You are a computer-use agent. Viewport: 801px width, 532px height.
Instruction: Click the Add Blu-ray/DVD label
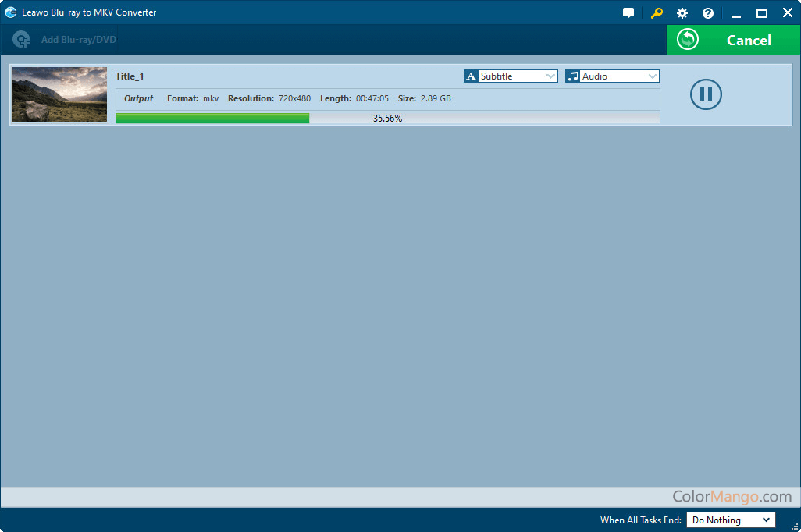(x=78, y=40)
